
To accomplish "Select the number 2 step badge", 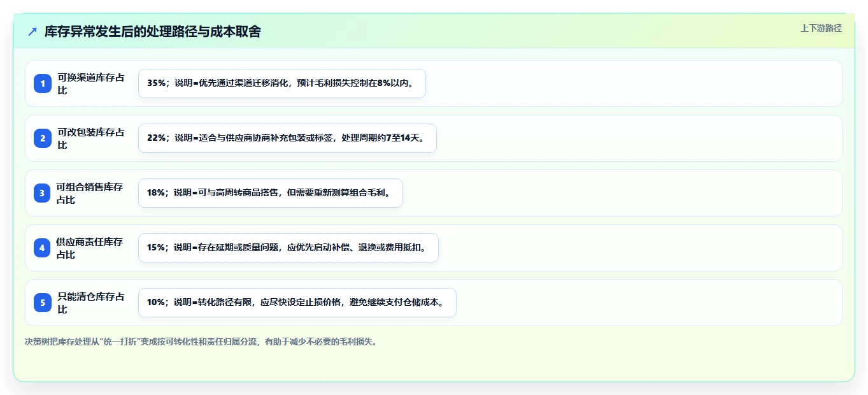I will (43, 138).
